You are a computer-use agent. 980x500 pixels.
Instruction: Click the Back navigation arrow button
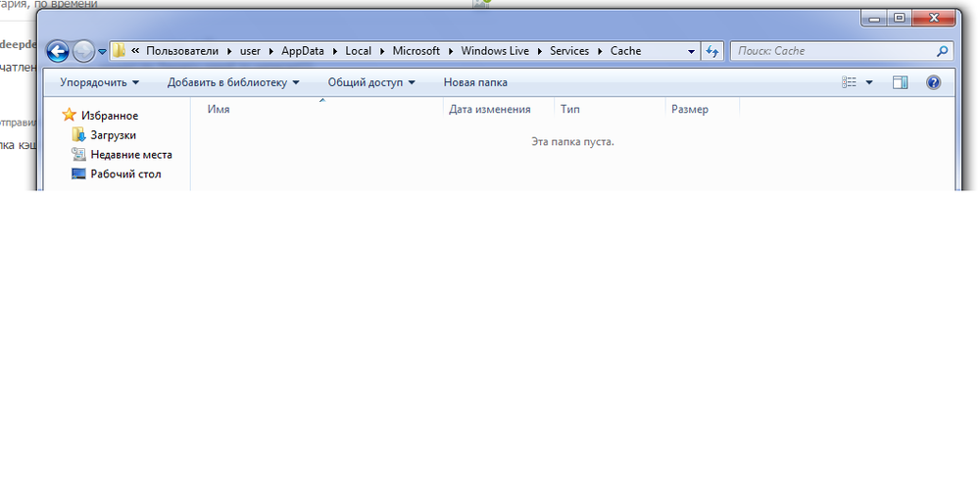(x=58, y=51)
